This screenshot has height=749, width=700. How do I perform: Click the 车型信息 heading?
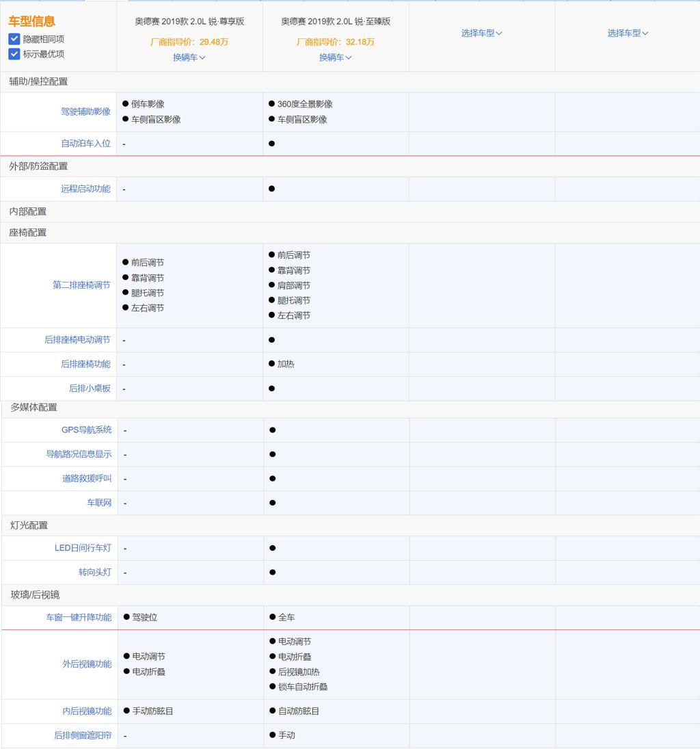coord(31,21)
